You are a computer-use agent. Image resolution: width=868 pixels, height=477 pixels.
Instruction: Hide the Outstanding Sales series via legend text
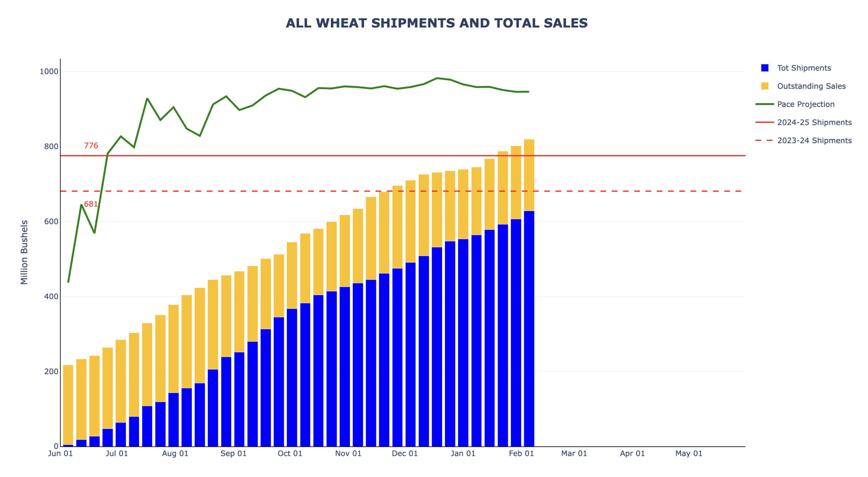[811, 86]
